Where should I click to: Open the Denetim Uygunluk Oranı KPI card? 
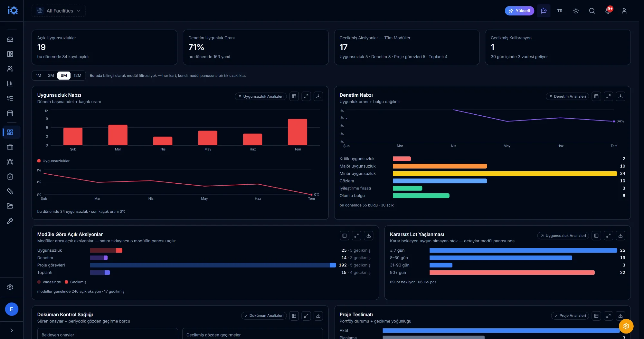[256, 47]
